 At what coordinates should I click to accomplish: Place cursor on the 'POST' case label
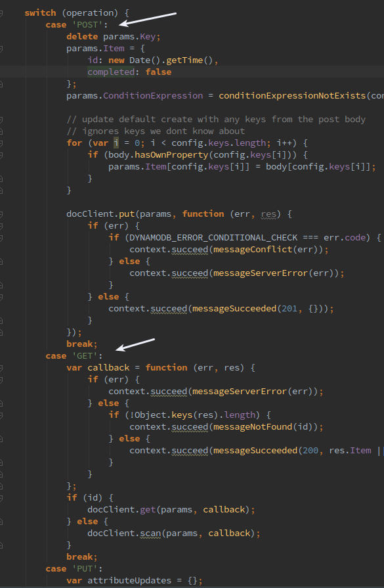[x=87, y=25]
